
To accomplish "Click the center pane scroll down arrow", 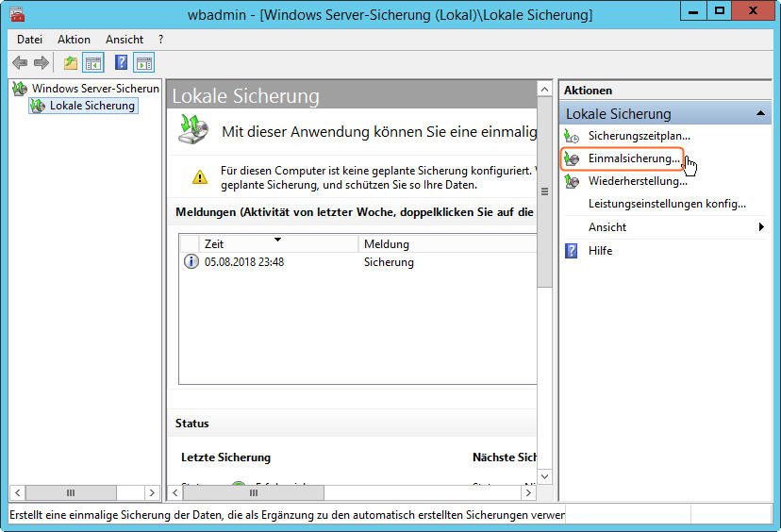I will coord(544,476).
